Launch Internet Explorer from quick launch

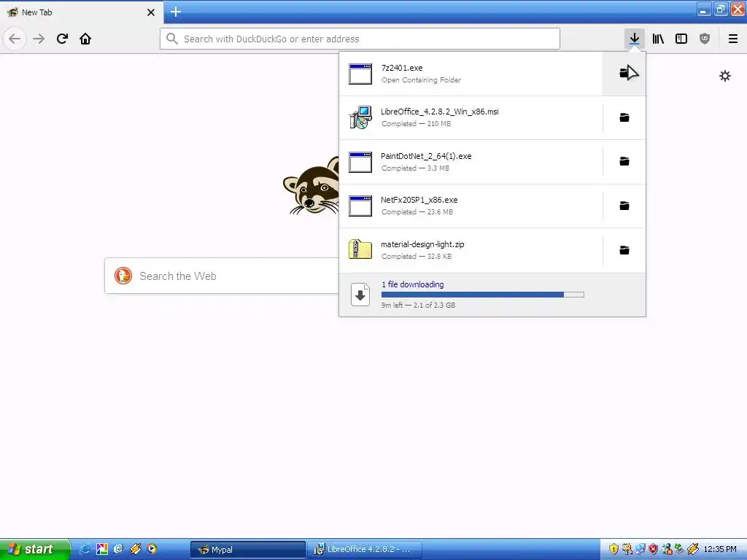[x=85, y=549]
